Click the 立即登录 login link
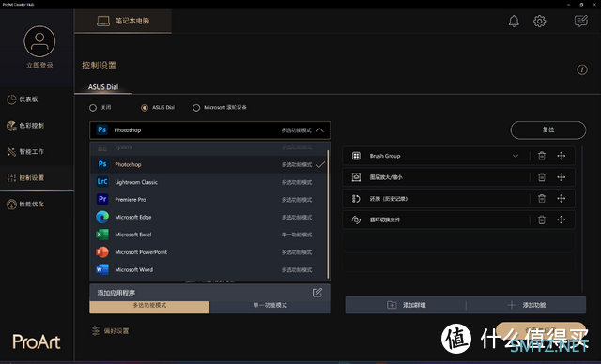The image size is (601, 364). [39, 66]
